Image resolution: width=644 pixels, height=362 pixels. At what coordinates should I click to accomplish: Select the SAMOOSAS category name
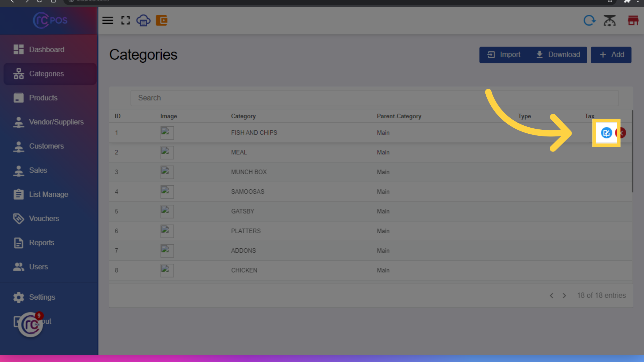click(248, 192)
